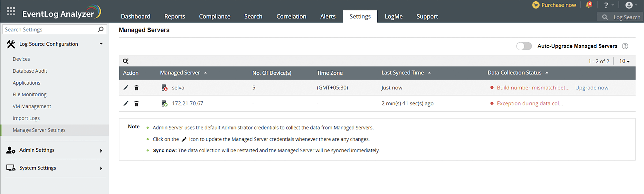Open the Search tab
The height and width of the screenshot is (194, 644).
point(253,16)
